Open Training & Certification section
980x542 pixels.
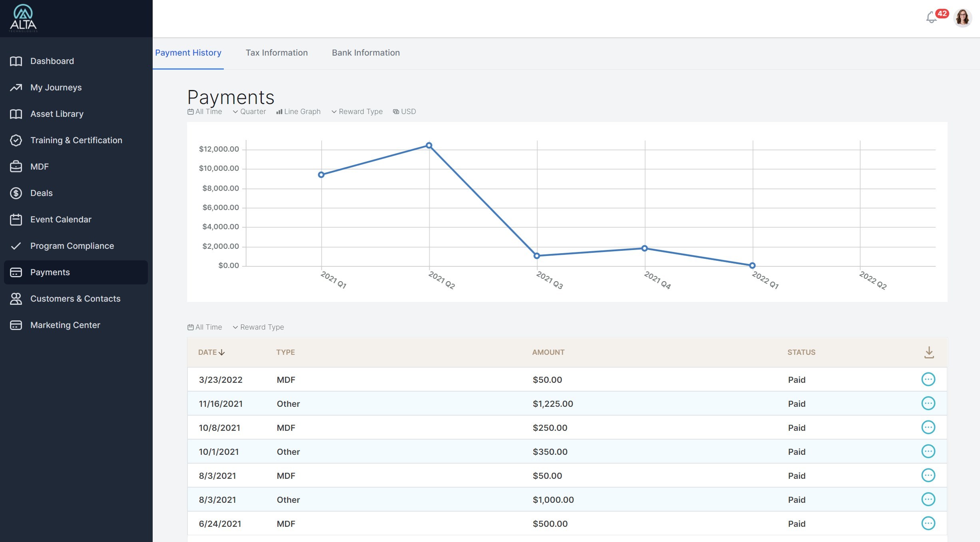pos(76,140)
